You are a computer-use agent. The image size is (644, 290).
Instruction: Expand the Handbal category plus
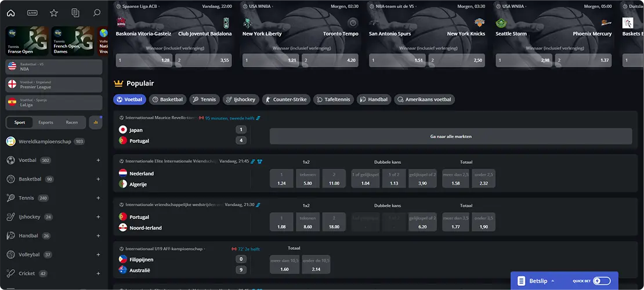click(x=98, y=236)
